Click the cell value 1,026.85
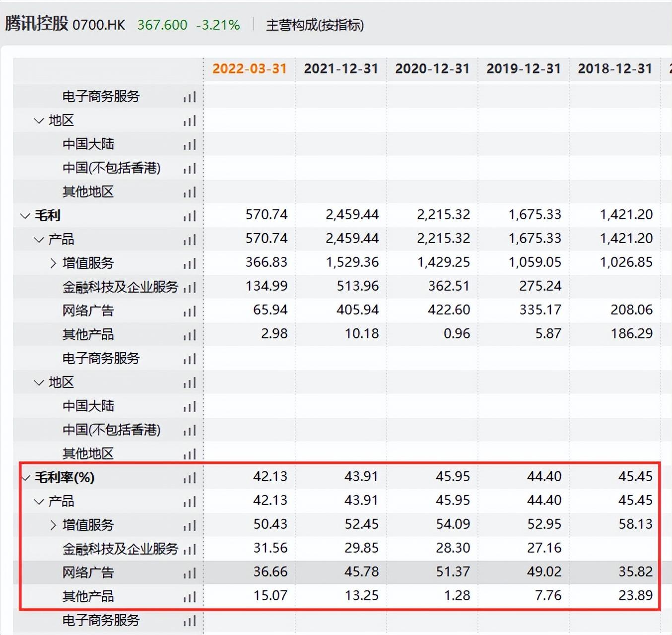Screen dimensions: 672x635 pos(626,262)
